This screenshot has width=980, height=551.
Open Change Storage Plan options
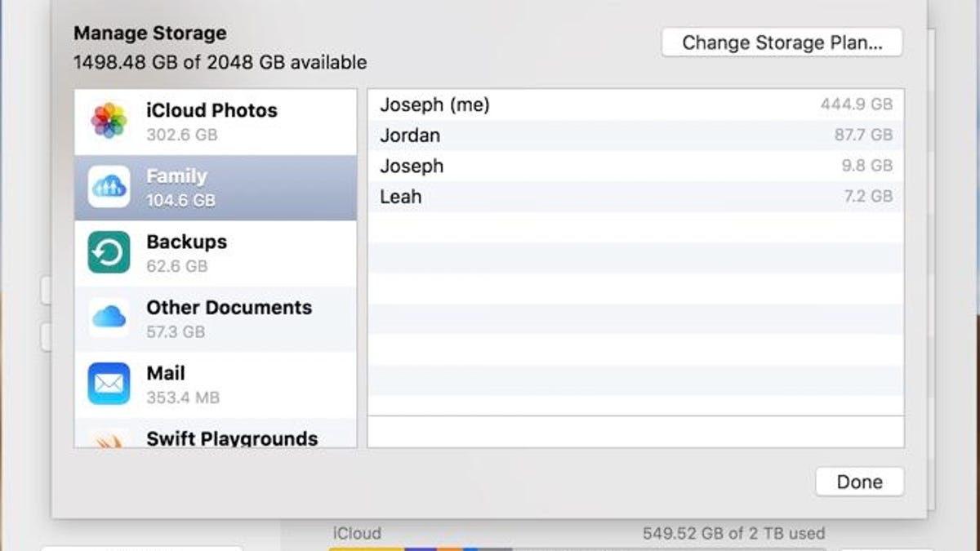click(782, 42)
